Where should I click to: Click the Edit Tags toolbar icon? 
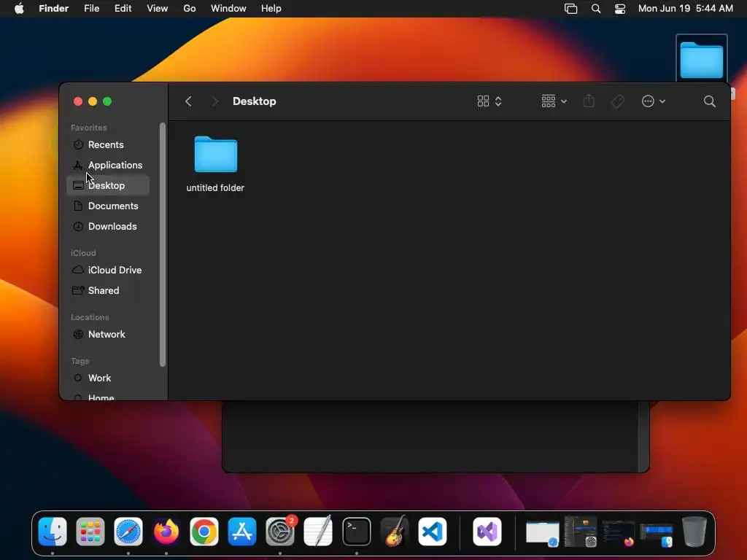click(x=617, y=101)
